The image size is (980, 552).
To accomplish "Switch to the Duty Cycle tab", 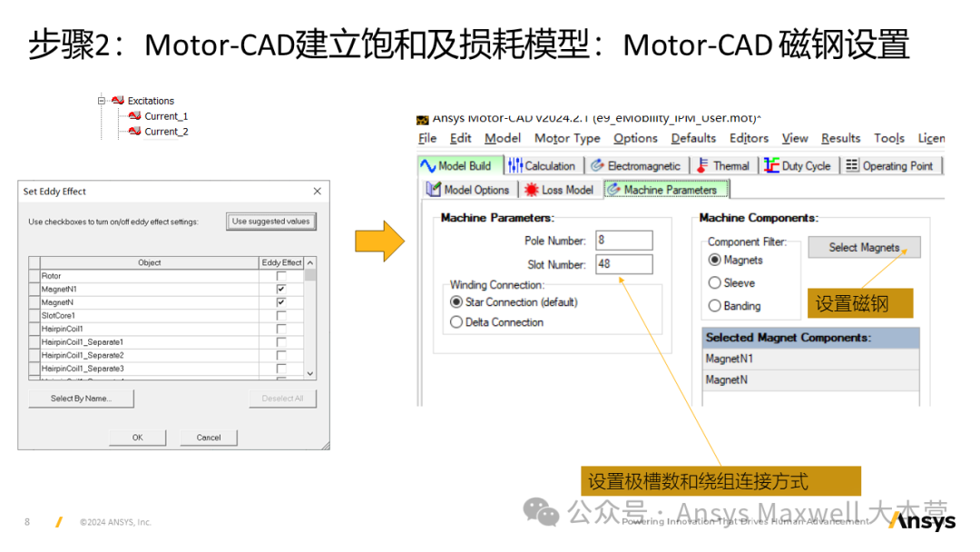I will 799,165.
